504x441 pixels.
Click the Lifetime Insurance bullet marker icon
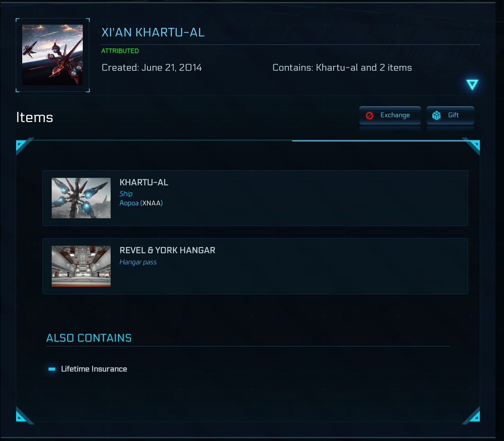[x=52, y=369]
